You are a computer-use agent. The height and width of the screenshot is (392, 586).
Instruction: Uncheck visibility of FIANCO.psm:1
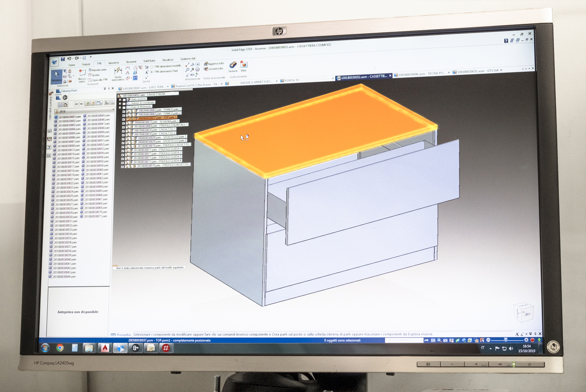[124, 111]
